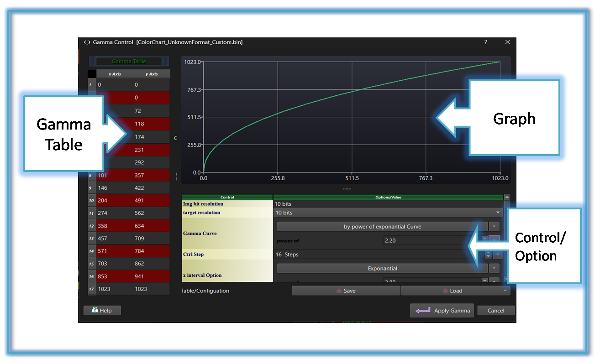Click the y Axis cell with value 357
Viewport: 600px width, 364px height.
point(152,175)
